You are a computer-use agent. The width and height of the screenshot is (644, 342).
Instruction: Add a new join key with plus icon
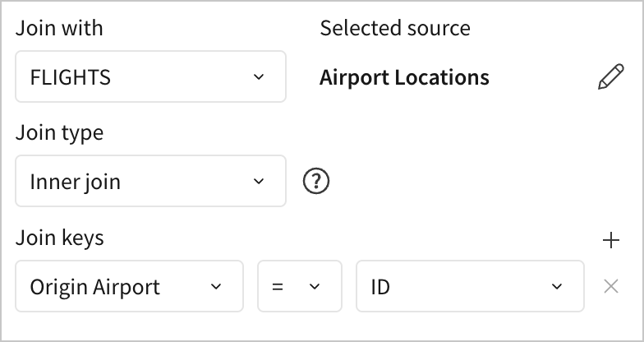(610, 240)
